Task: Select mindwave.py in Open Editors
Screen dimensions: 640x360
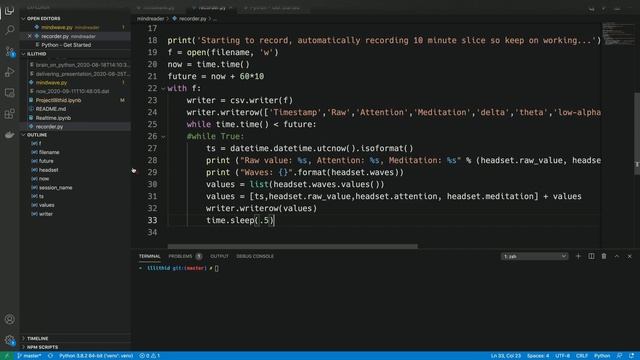Action: pos(76,27)
